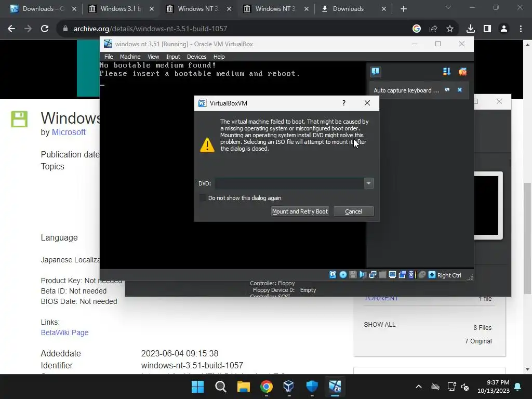Expand the Auto capture keyboard notification details

(x=447, y=90)
